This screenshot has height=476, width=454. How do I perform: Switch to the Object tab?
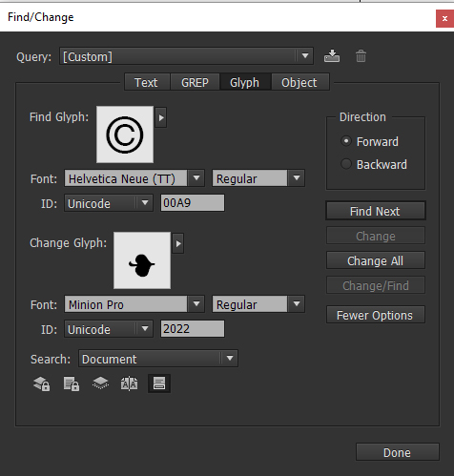coord(299,82)
